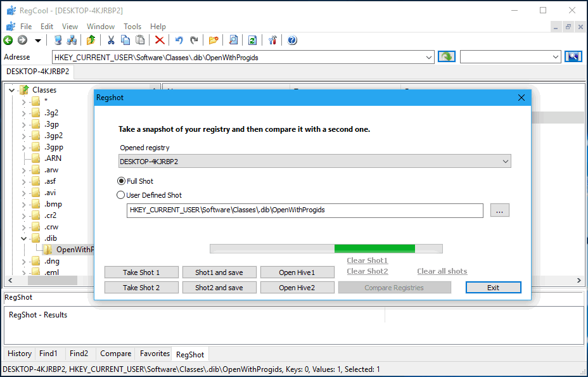Click the .ARN folder icon in the tree
588x377 pixels.
pyautogui.click(x=35, y=158)
